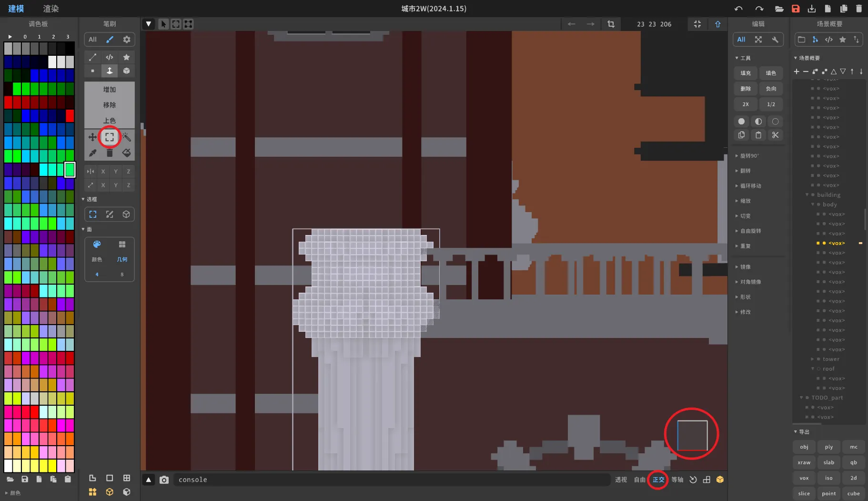The width and height of the screenshot is (868, 501).
Task: Click the scissors cut icon
Action: tap(775, 135)
